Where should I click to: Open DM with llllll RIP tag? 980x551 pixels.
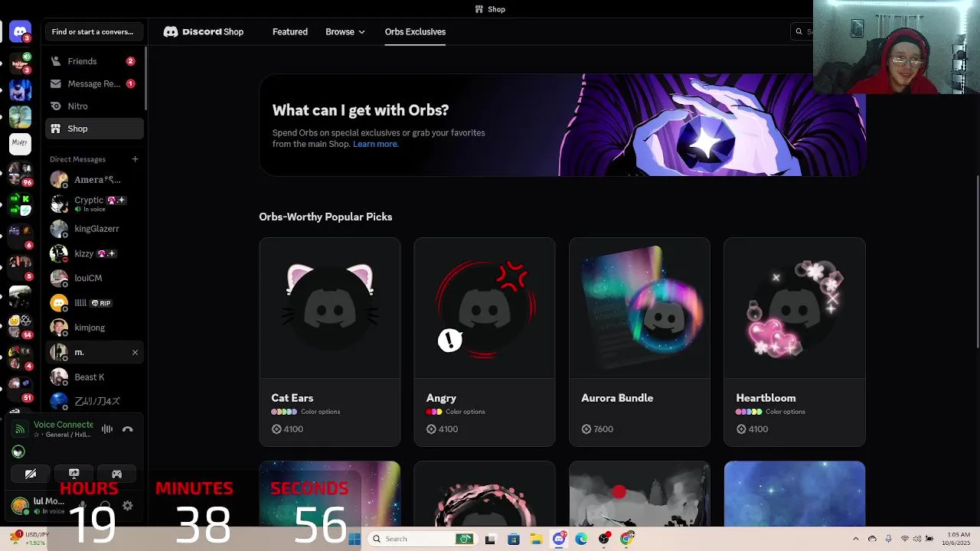point(94,303)
